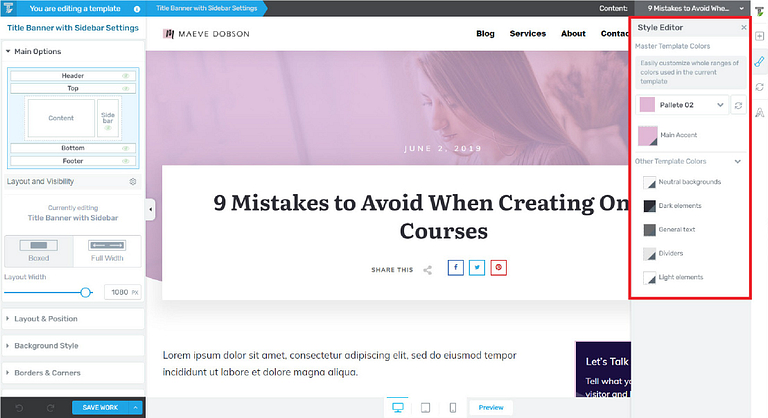The image size is (768, 418).
Task: Click the 'Let's Talk' sidebar box
Action: click(603, 369)
